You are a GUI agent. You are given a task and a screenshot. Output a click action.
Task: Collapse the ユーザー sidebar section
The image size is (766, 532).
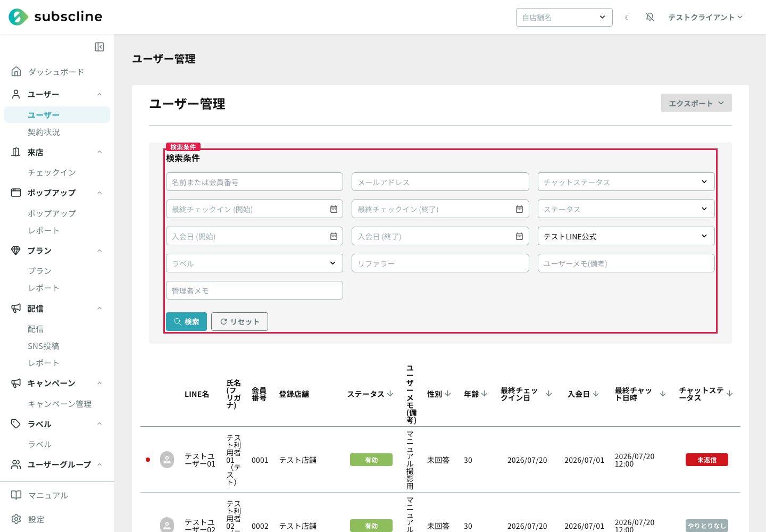[x=99, y=94]
